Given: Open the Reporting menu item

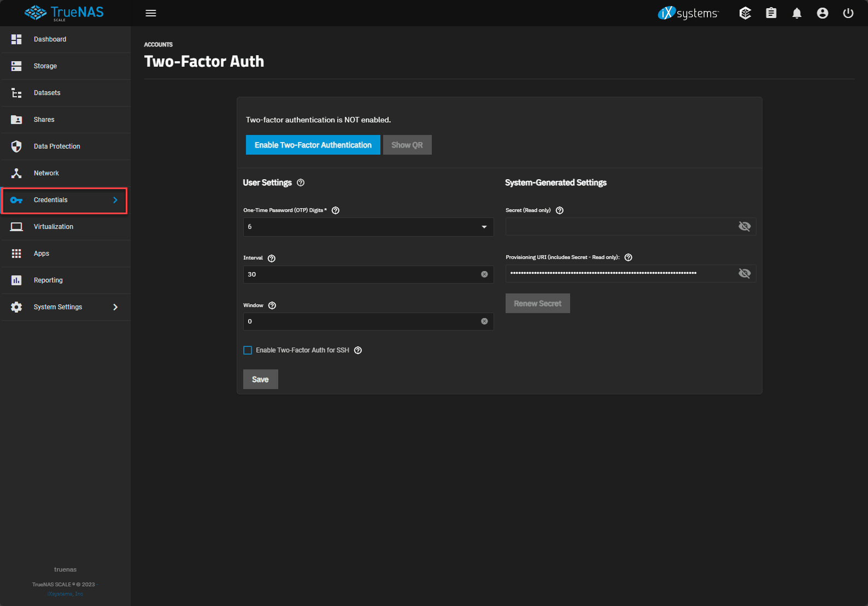Looking at the screenshot, I should 66,280.
